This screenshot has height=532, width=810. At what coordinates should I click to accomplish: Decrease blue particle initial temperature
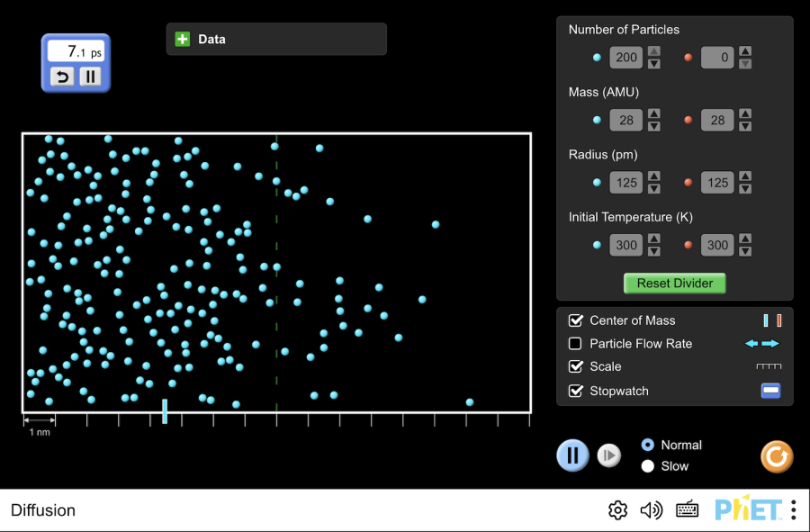[x=654, y=251]
